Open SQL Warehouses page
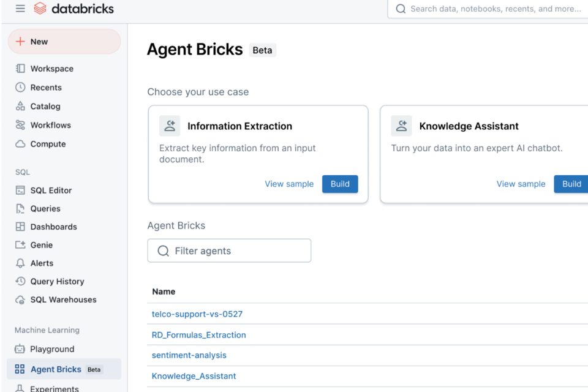The image size is (588, 392). pyautogui.click(x=63, y=300)
